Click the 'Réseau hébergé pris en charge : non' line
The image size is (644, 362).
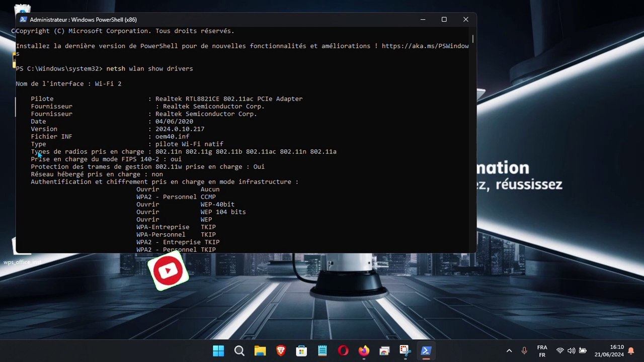[97, 174]
